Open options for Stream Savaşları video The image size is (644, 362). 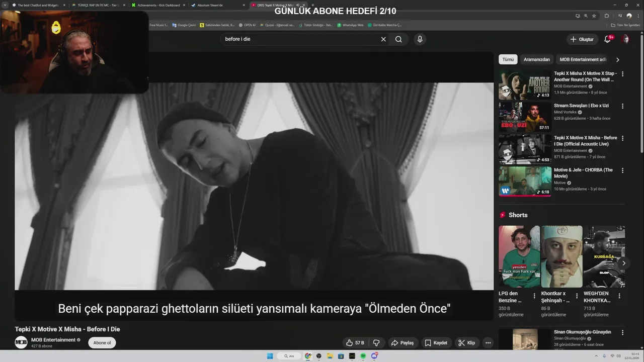622,106
